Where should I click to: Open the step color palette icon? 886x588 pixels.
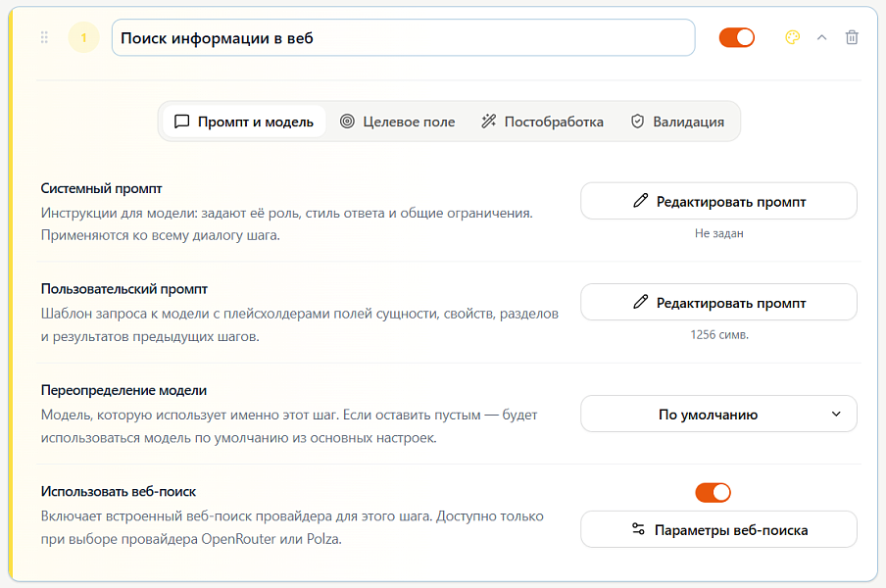click(x=792, y=37)
